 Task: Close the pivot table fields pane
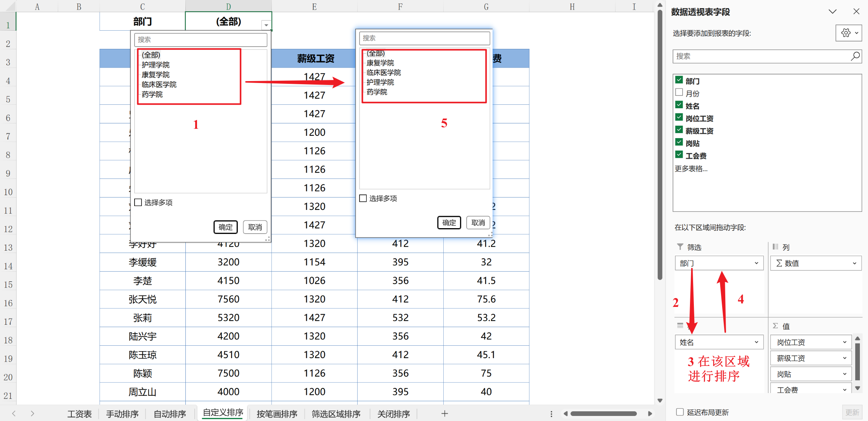[856, 12]
